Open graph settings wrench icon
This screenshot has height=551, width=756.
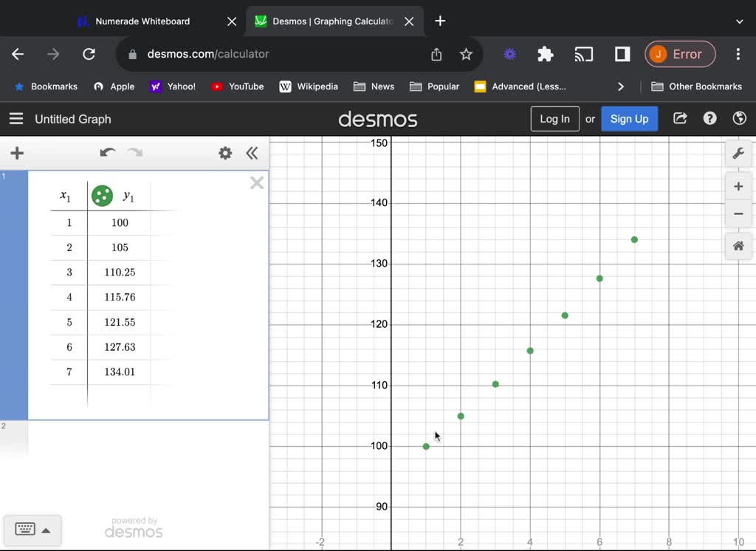738,154
